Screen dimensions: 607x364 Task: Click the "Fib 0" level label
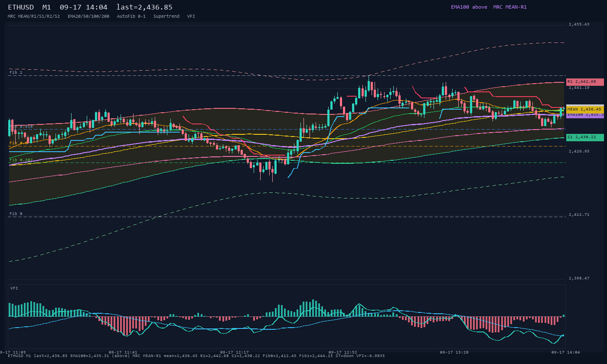pyautogui.click(x=16, y=214)
